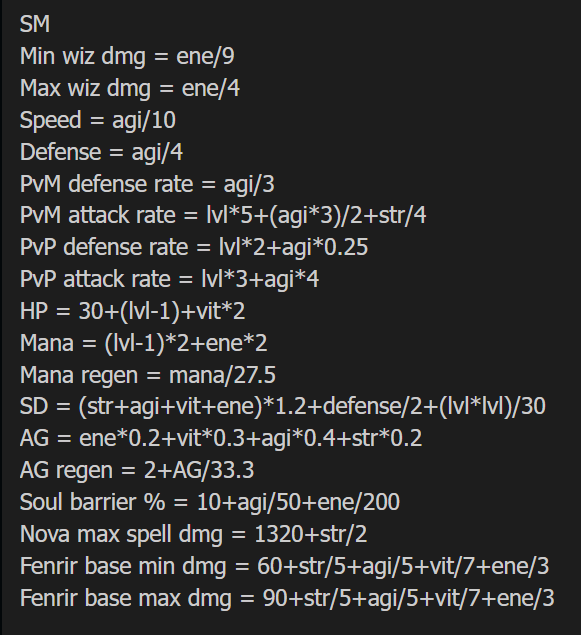Select the Fenrir base max dmg line
Image resolution: width=581 pixels, height=635 pixels.
[x=287, y=598]
